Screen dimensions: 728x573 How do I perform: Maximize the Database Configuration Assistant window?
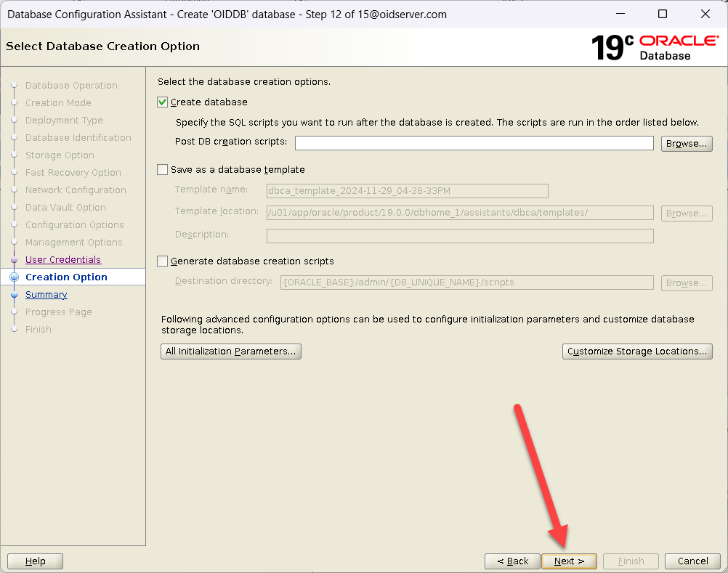(x=662, y=14)
